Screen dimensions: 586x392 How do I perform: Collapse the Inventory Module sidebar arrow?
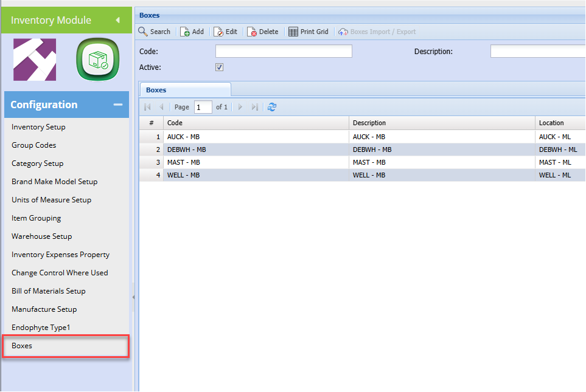[117, 20]
